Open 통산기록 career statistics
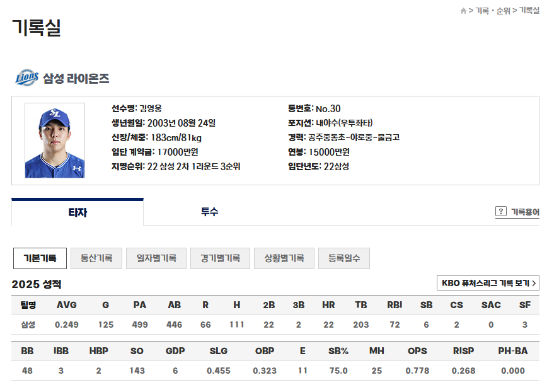Image resolution: width=559 pixels, height=392 pixels. pyautogui.click(x=95, y=258)
